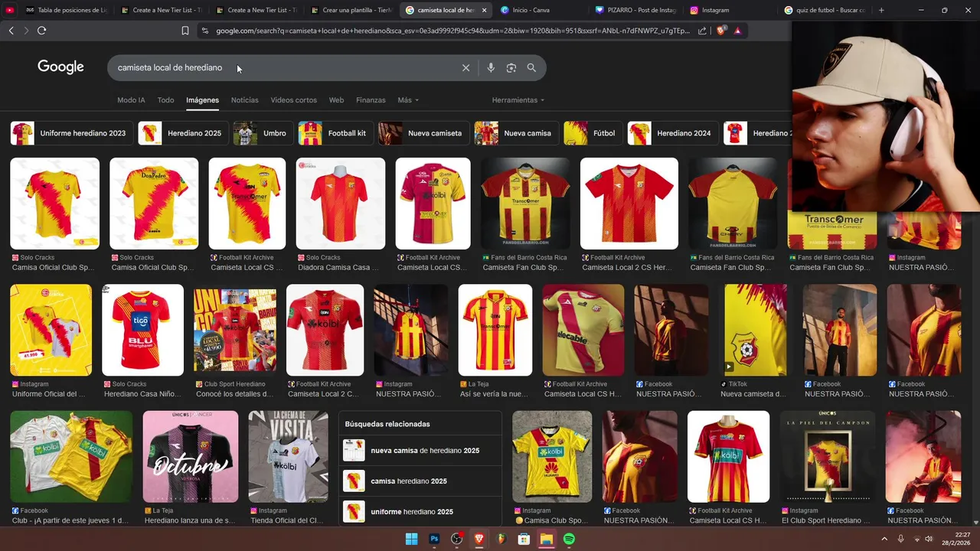The width and height of the screenshot is (980, 551).
Task: Switch to the PIZARRO Post de Instagram tab
Action: coord(637,10)
